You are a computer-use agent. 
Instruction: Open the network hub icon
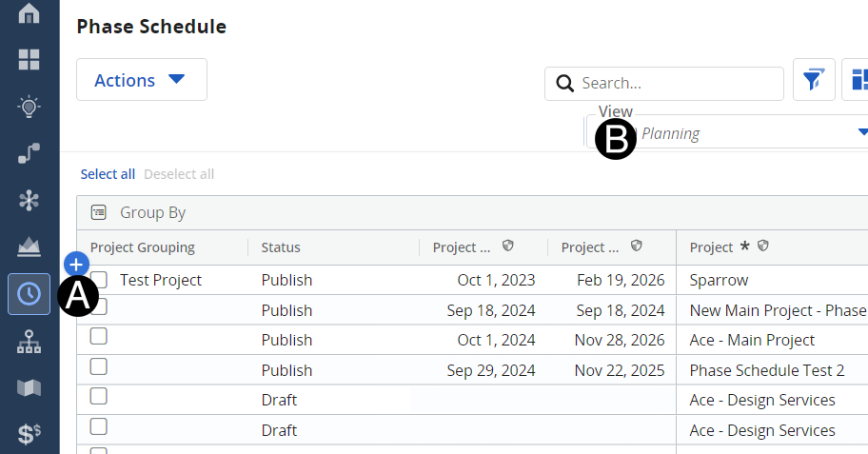click(30, 200)
